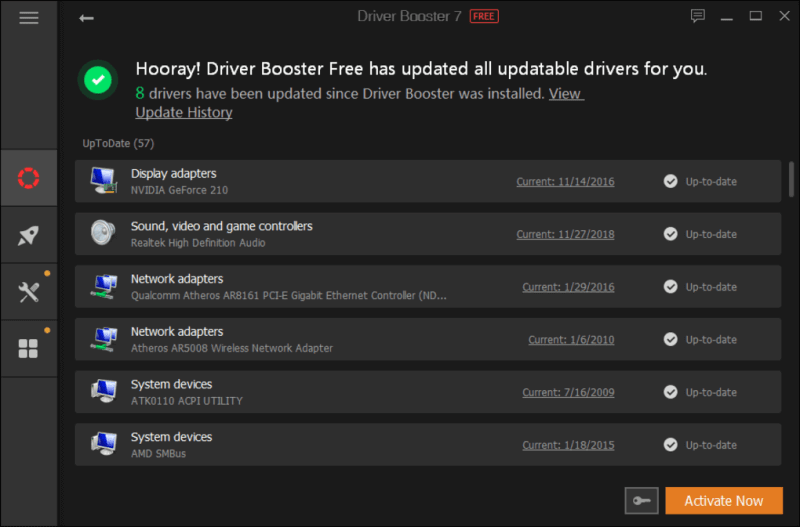Open driver date Current: 11/27/2018

pyautogui.click(x=565, y=234)
